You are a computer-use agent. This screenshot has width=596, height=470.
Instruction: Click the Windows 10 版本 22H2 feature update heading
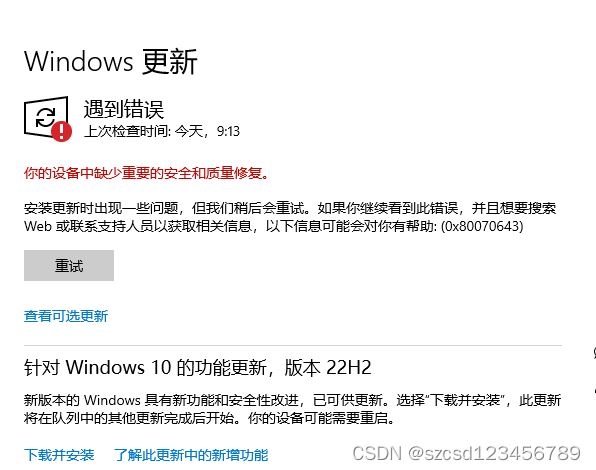tap(198, 367)
